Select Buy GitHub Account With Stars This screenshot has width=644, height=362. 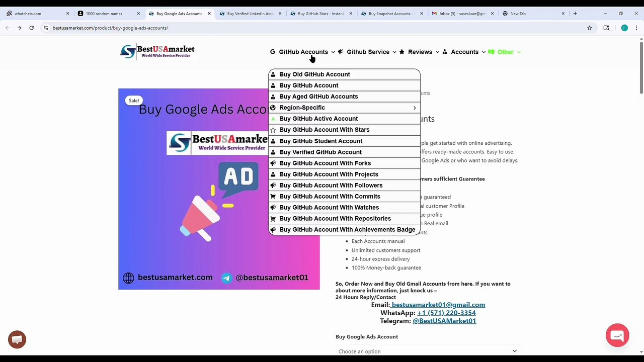(x=344, y=130)
